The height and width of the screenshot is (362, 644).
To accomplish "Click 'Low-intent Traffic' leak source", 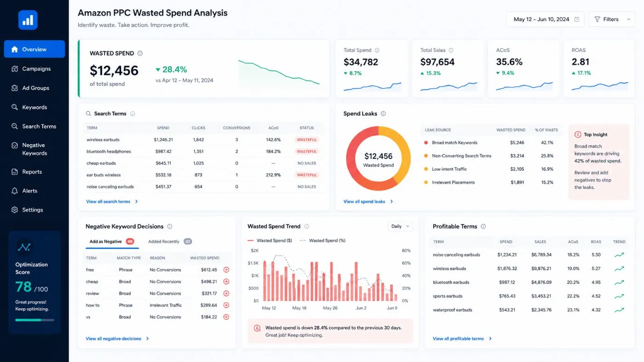I will (x=449, y=169).
